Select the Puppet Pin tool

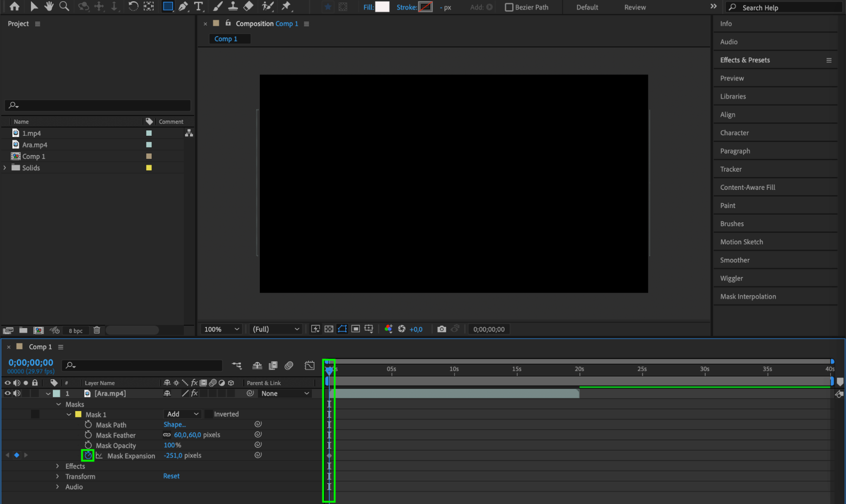(287, 6)
